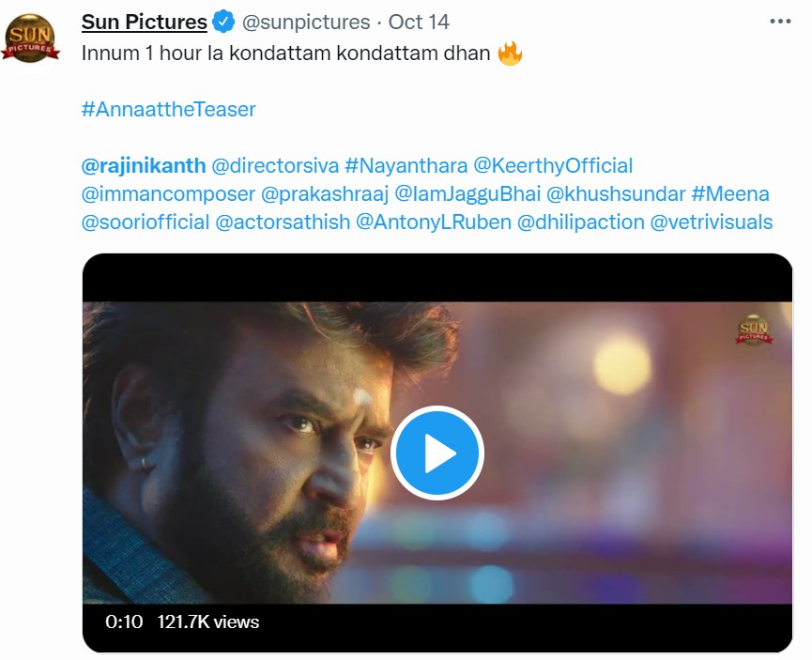
Task: Click the Sun Pictures profile avatar
Action: point(30,38)
